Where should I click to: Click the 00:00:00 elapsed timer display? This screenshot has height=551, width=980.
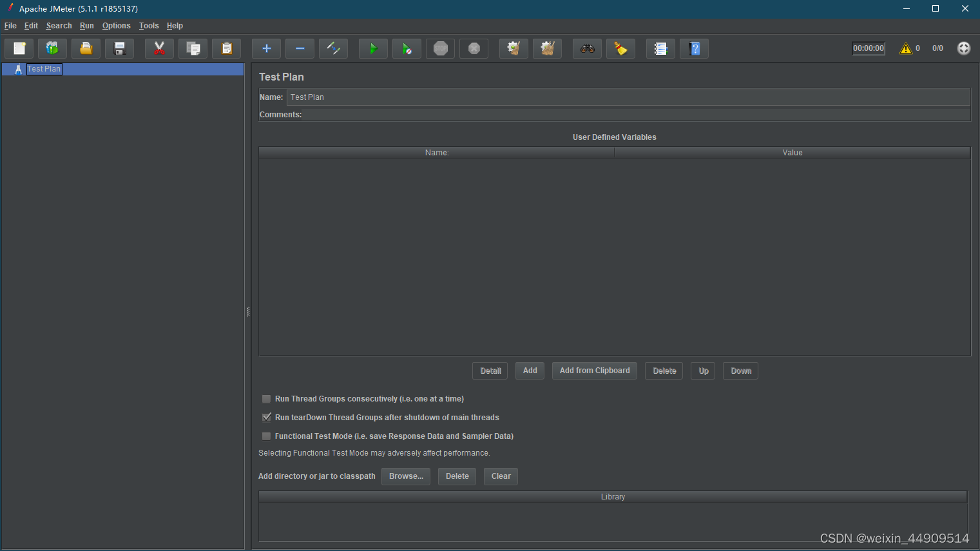coord(869,48)
